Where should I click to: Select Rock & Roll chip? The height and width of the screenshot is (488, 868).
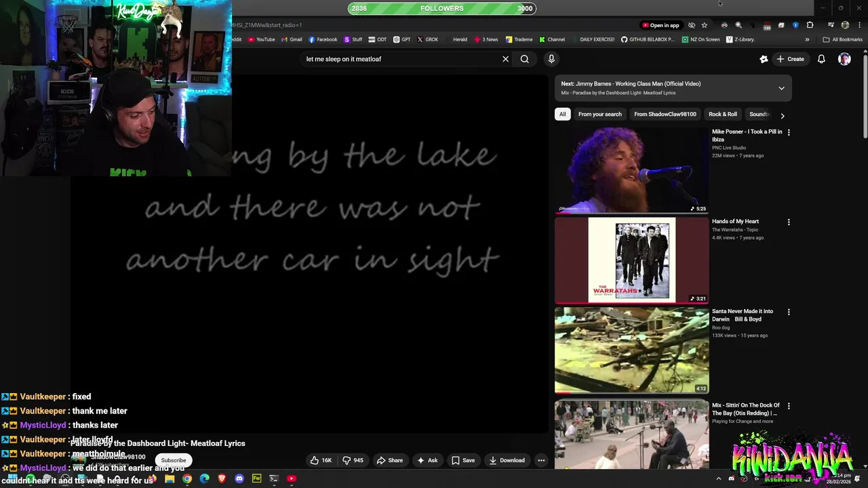[722, 115]
